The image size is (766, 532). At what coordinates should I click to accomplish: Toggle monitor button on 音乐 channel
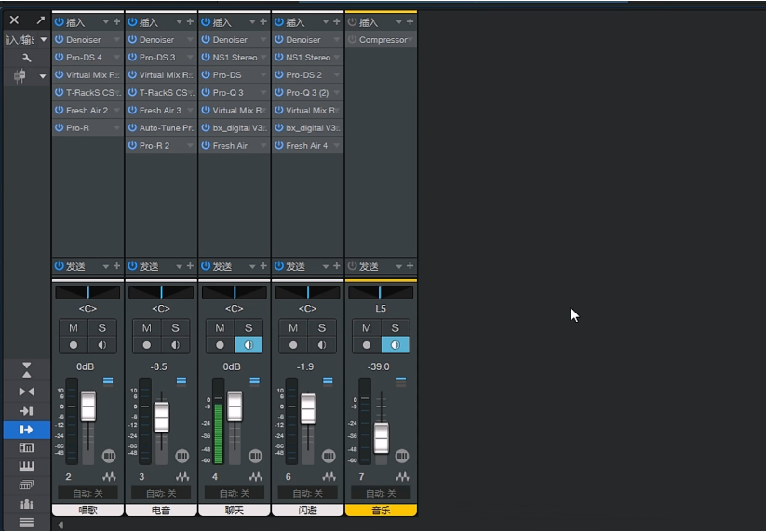click(x=396, y=345)
